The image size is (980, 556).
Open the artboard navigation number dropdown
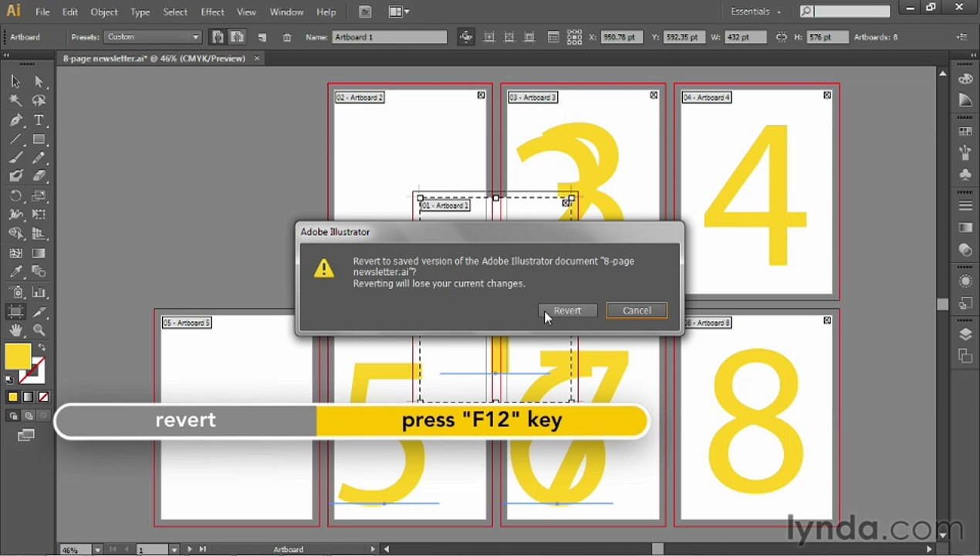coord(174,550)
